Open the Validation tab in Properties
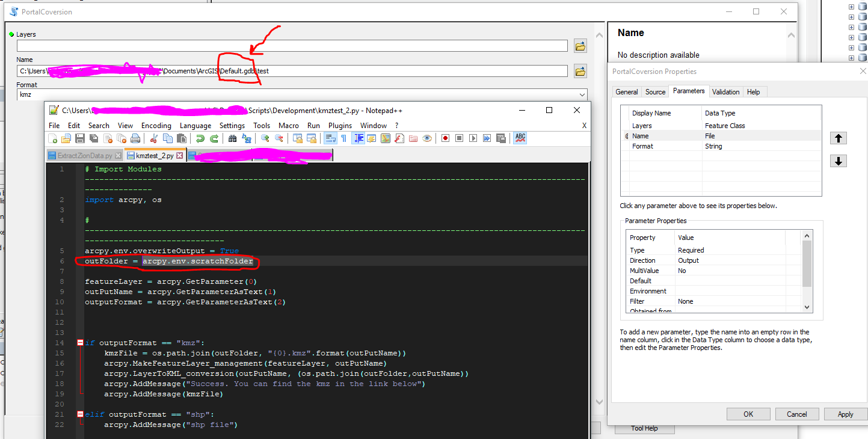Screen dimensions: 868x439 coord(725,92)
